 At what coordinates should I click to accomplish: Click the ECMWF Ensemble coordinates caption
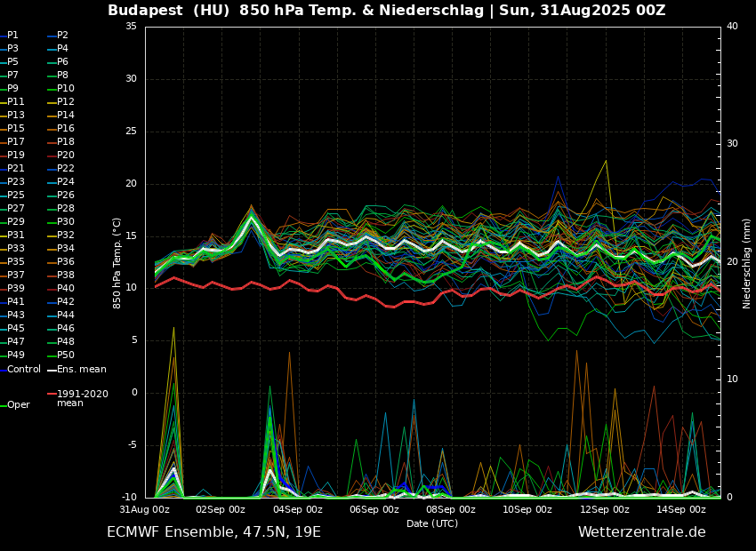click(x=213, y=532)
